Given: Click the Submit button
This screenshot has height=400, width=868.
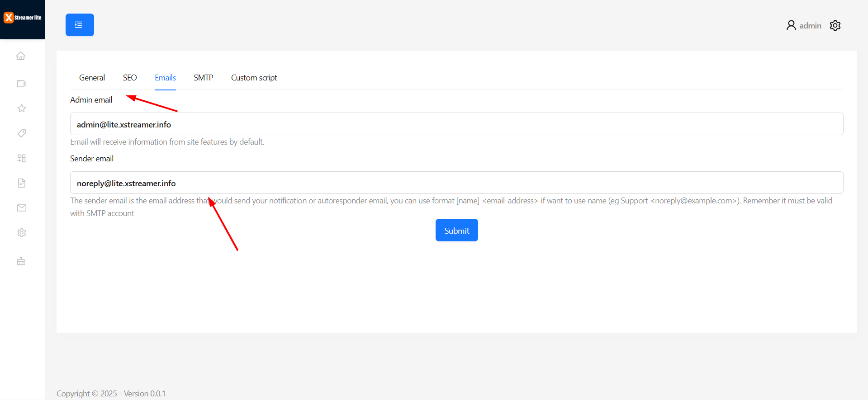Looking at the screenshot, I should tap(457, 230).
